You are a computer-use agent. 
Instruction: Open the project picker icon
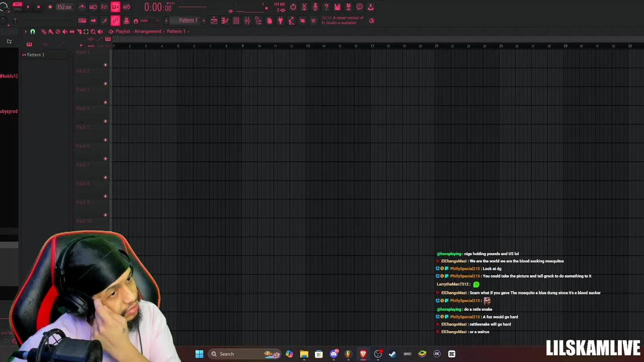click(269, 21)
